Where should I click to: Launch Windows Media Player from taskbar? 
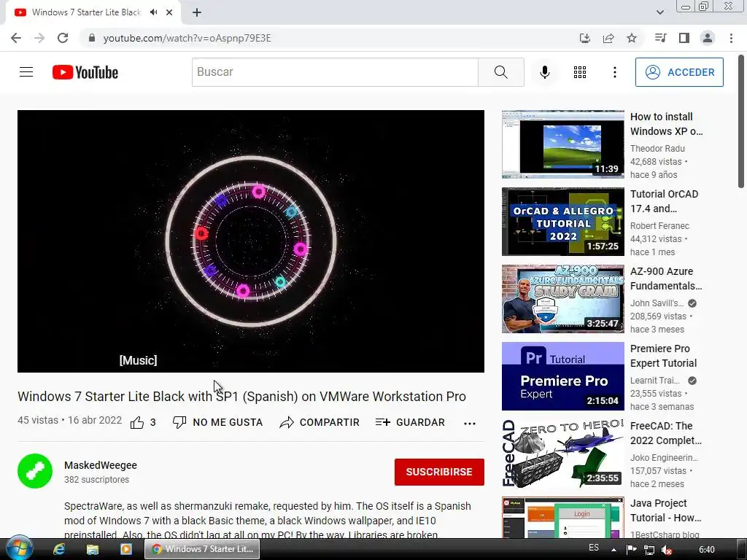(125, 549)
